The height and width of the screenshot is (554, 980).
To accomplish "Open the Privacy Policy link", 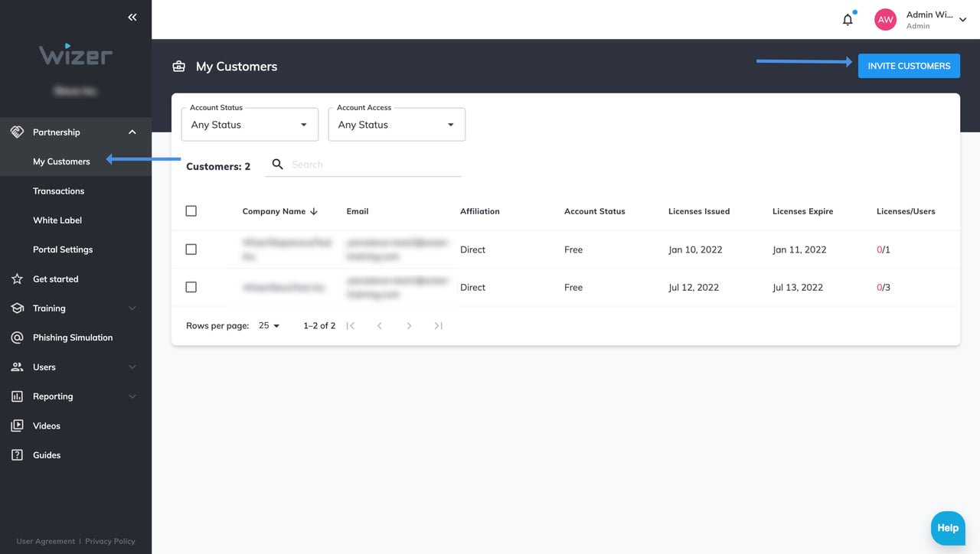I will [109, 541].
